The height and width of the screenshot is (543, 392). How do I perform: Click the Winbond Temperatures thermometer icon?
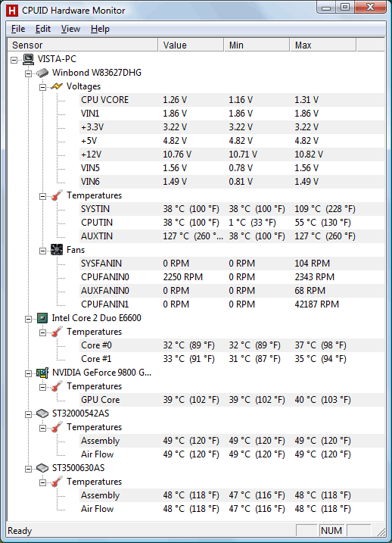tap(57, 195)
